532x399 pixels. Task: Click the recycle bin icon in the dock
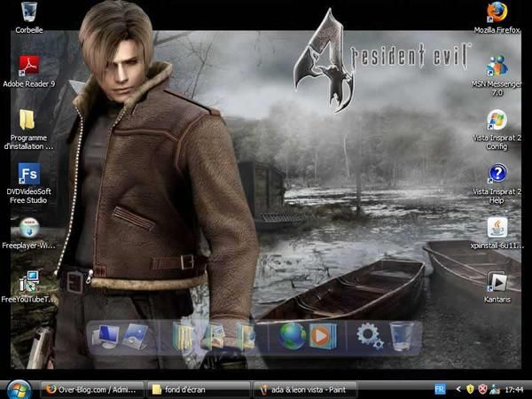coord(402,336)
